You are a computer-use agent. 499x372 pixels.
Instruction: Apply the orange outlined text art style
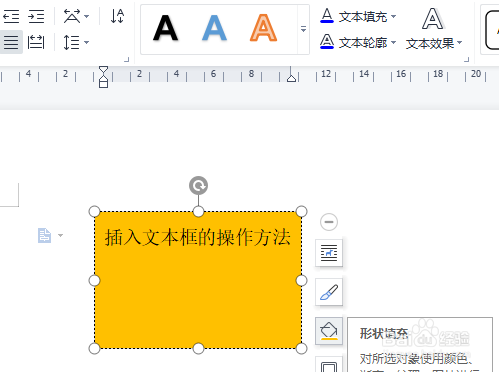(263, 28)
